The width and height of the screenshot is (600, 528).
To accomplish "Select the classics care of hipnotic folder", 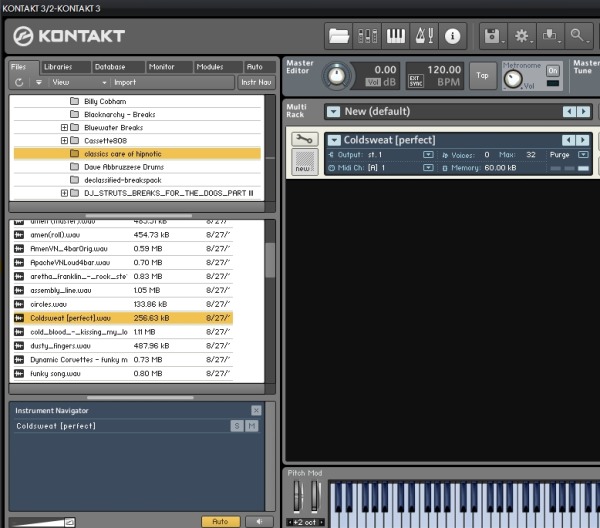I will 137,154.
